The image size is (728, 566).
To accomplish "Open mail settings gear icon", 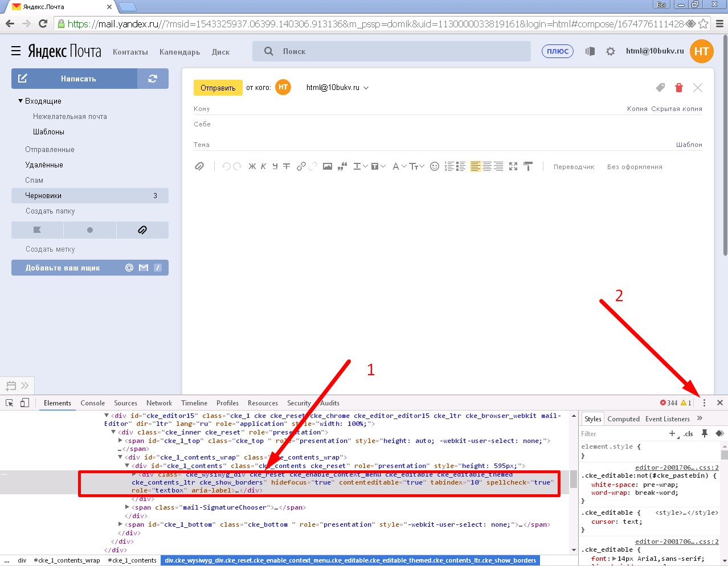I will click(611, 51).
